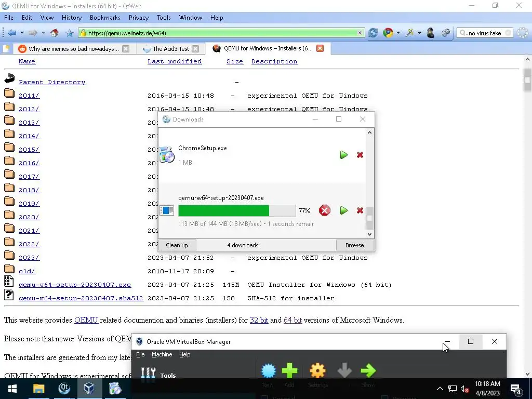Follow the '32 bit' link in paragraph
532x399 pixels.
(259, 320)
